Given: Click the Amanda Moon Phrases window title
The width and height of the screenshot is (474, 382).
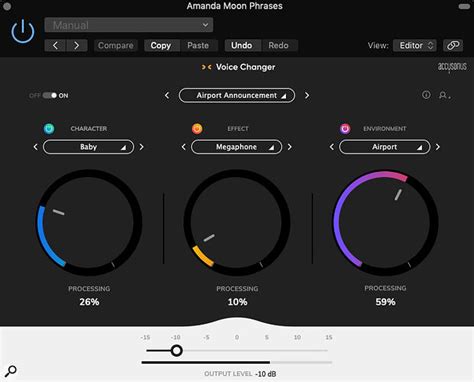Looking at the screenshot, I should (x=235, y=6).
